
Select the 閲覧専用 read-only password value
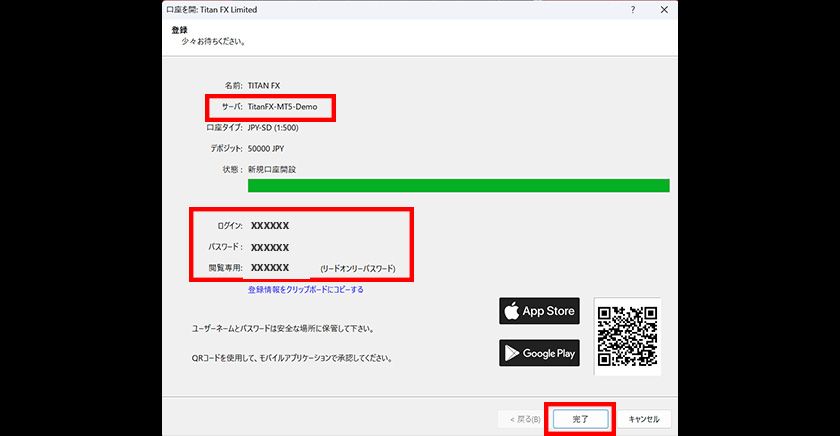coord(270,268)
